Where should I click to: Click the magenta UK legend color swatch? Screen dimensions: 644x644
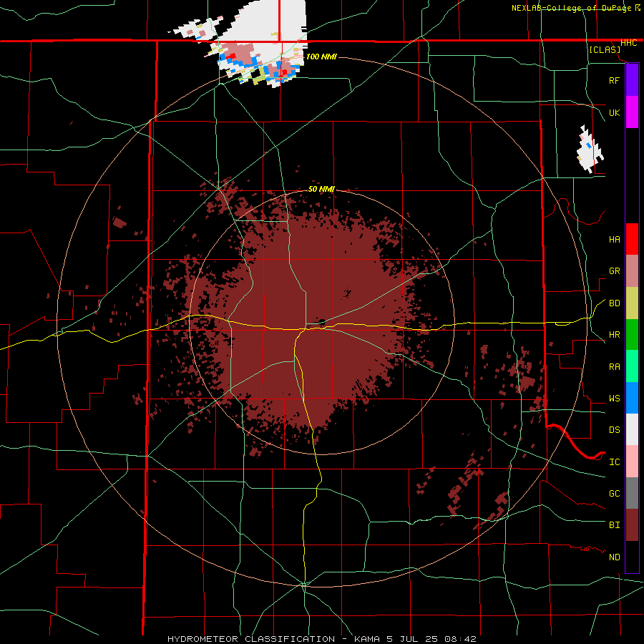[x=632, y=112]
